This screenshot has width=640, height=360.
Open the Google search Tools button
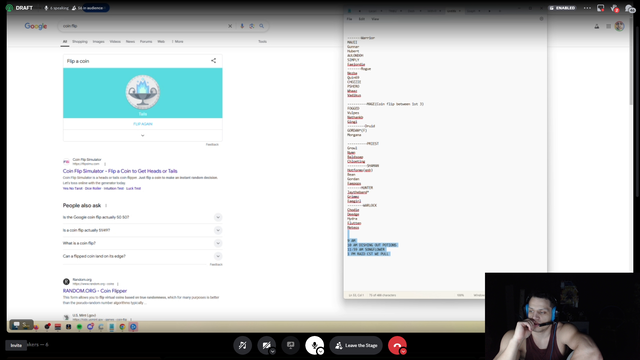(262, 42)
